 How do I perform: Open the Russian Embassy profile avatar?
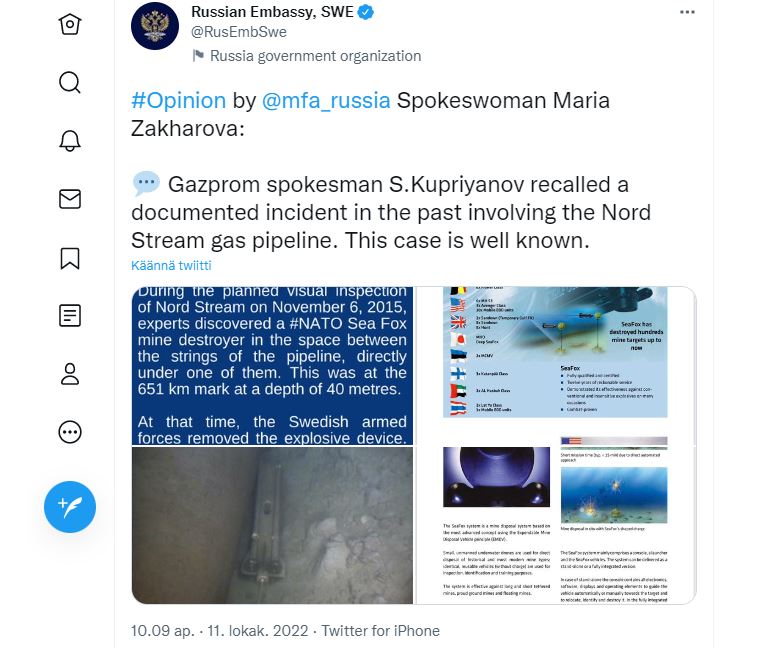[155, 26]
